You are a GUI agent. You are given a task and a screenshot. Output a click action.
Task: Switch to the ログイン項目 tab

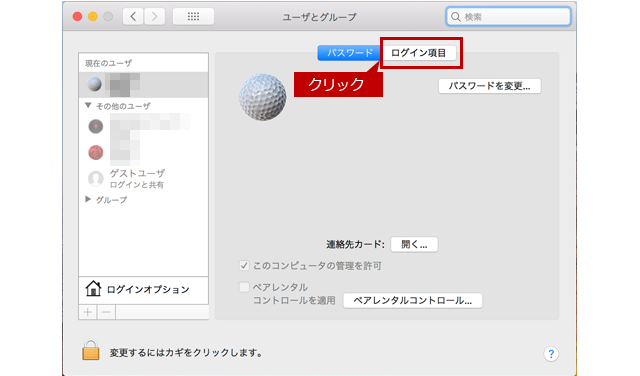coord(418,53)
